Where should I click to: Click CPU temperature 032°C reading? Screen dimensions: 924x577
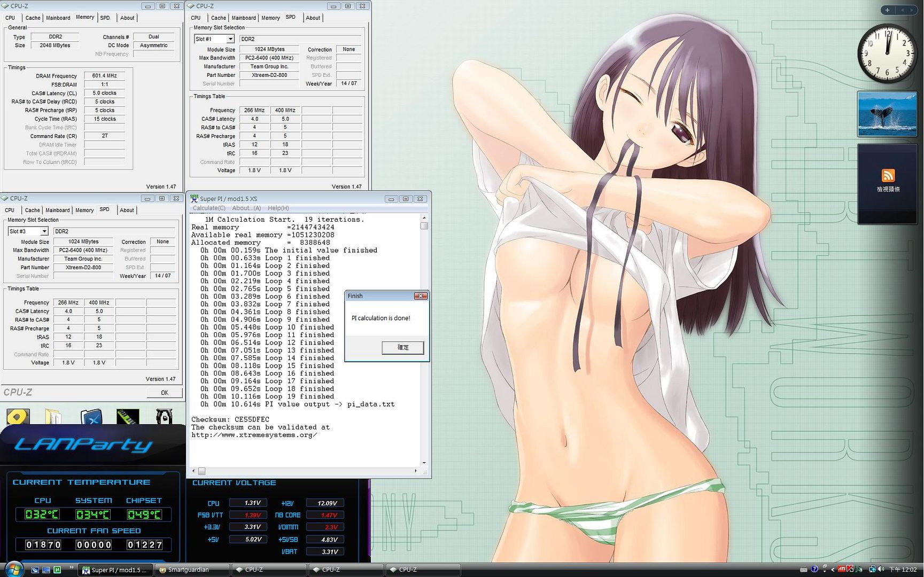pyautogui.click(x=42, y=514)
